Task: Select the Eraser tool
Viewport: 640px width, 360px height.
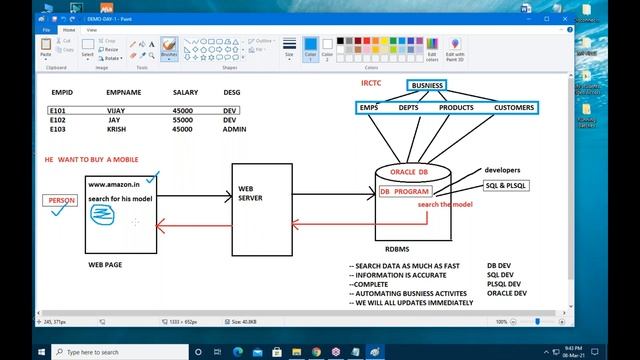Action: [x=133, y=55]
